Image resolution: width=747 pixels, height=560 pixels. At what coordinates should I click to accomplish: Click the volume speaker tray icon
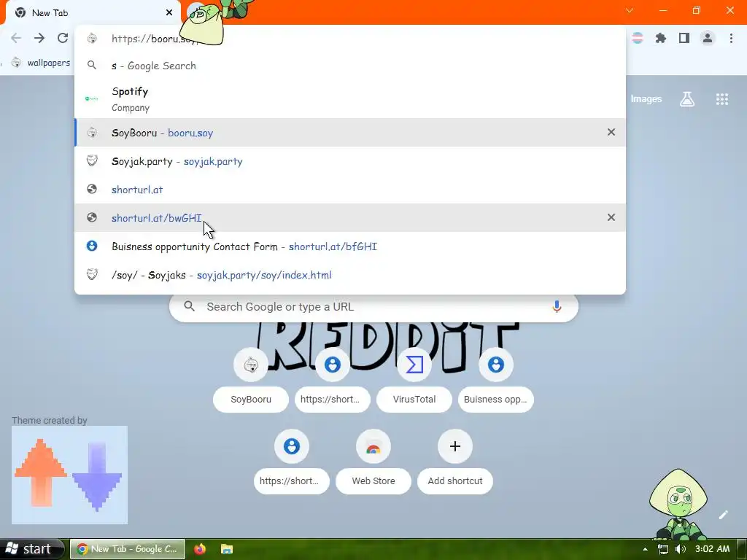click(x=681, y=549)
